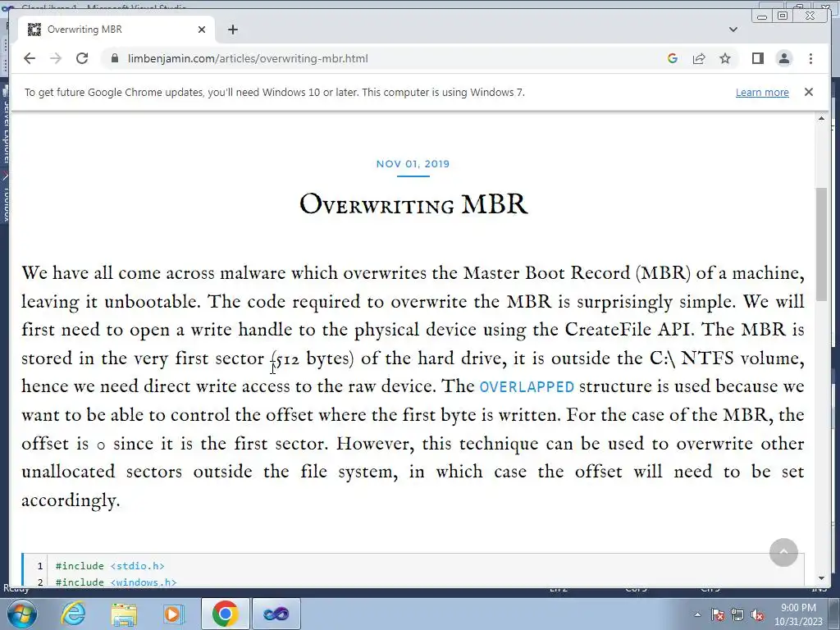The image size is (840, 630).
Task: Open the Chrome side panel
Action: click(x=757, y=58)
